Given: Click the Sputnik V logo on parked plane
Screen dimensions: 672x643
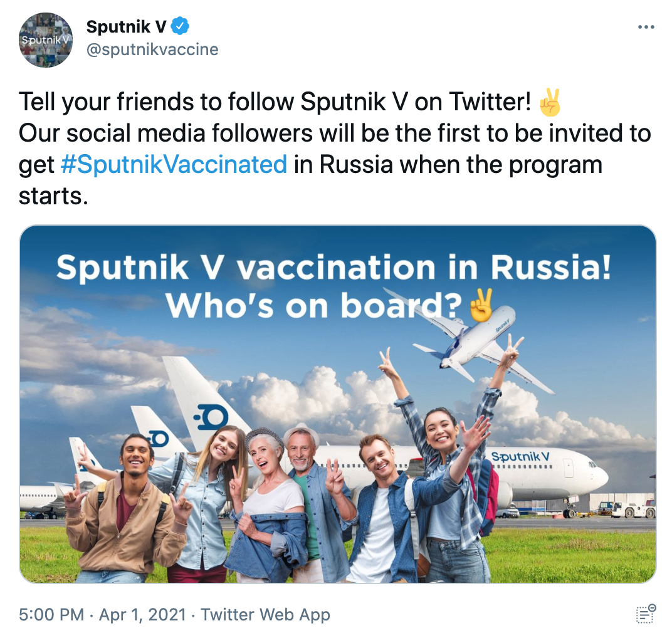Looking at the screenshot, I should click(x=520, y=457).
